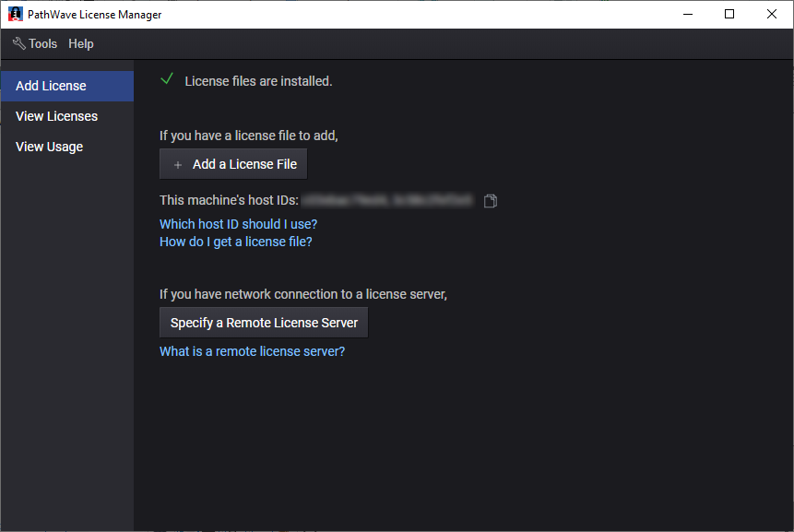Open 'Which host ID should I use?' link
The height and width of the screenshot is (532, 794).
pos(239,224)
